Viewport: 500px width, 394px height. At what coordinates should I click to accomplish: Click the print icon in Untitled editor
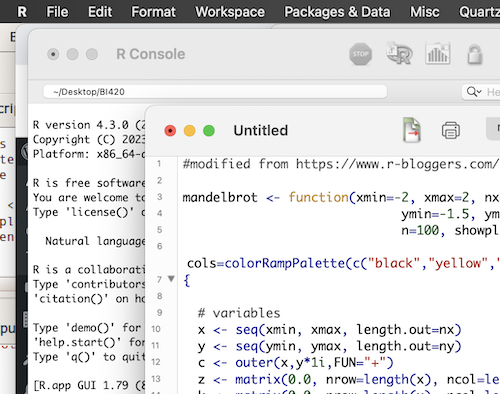(451, 130)
